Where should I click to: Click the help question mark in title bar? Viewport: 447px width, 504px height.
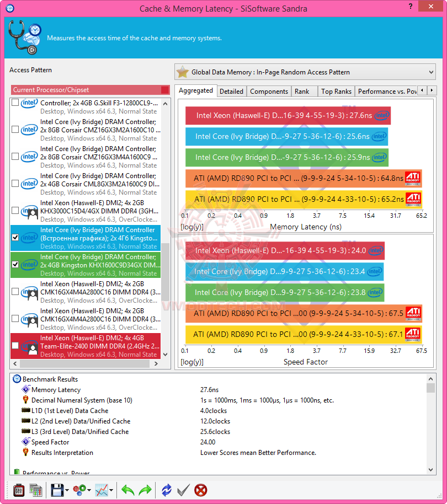pos(411,7)
